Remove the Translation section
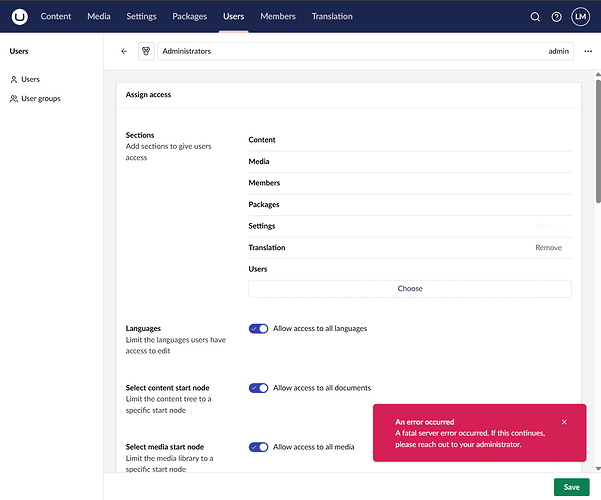 pos(548,248)
